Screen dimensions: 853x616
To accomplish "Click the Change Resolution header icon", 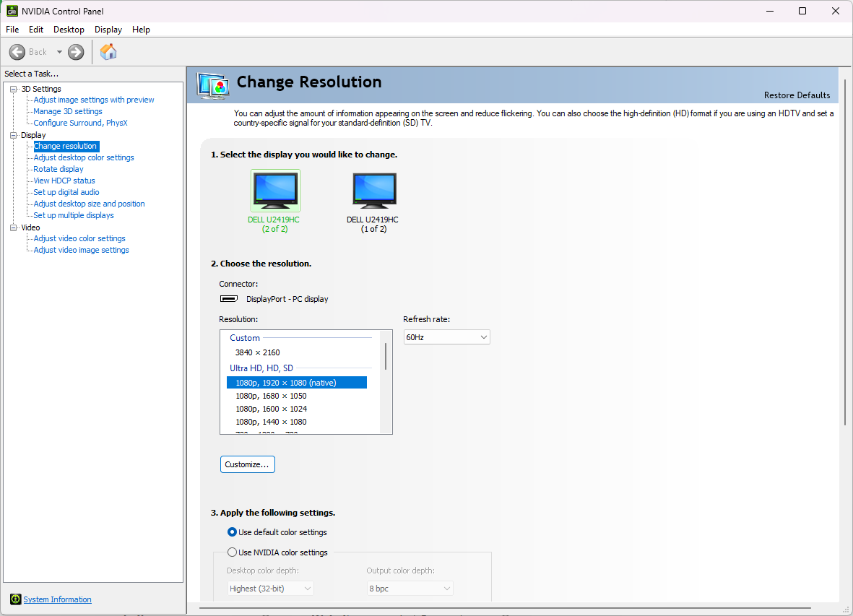I will click(x=212, y=85).
